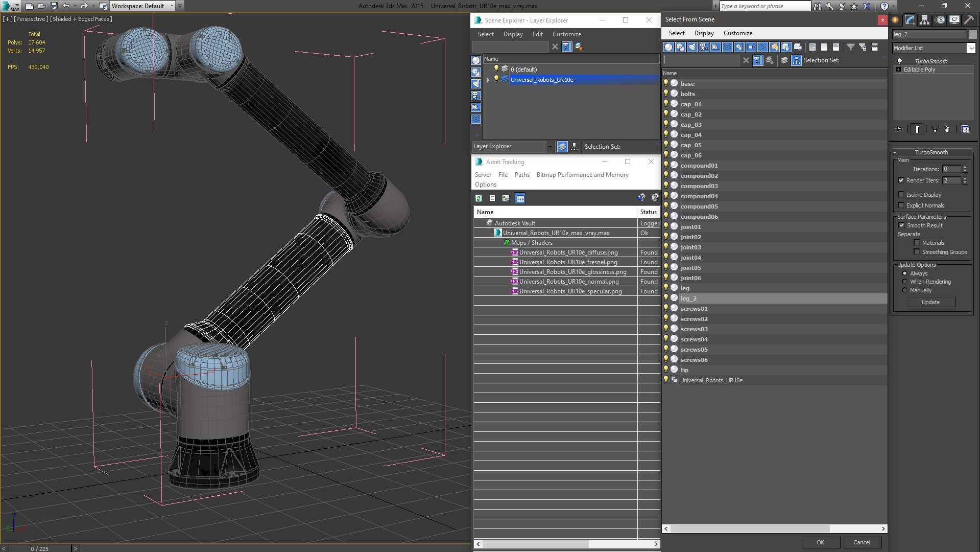This screenshot has width=980, height=552.
Task: Open the Hierarchy command panel tab
Action: [x=925, y=20]
